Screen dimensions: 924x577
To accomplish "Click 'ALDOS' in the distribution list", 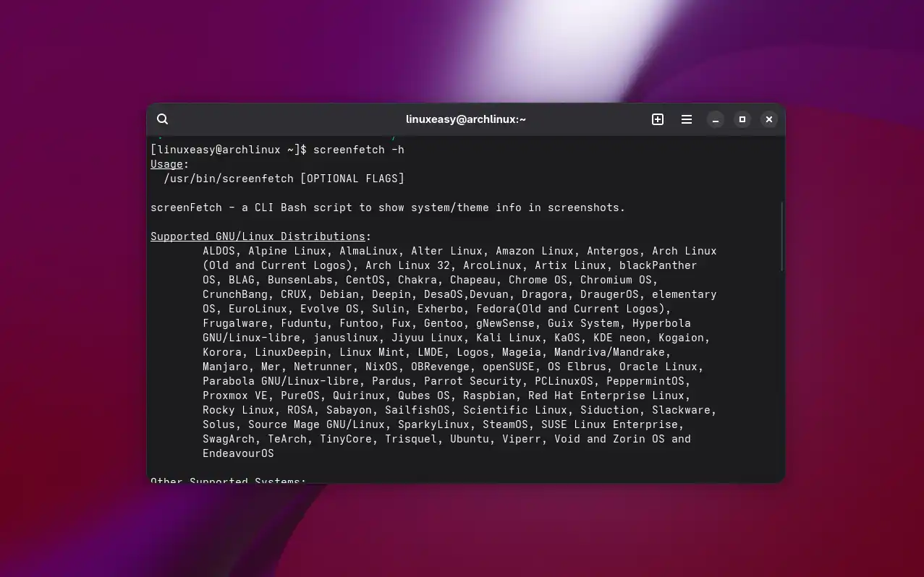I will (x=219, y=251).
